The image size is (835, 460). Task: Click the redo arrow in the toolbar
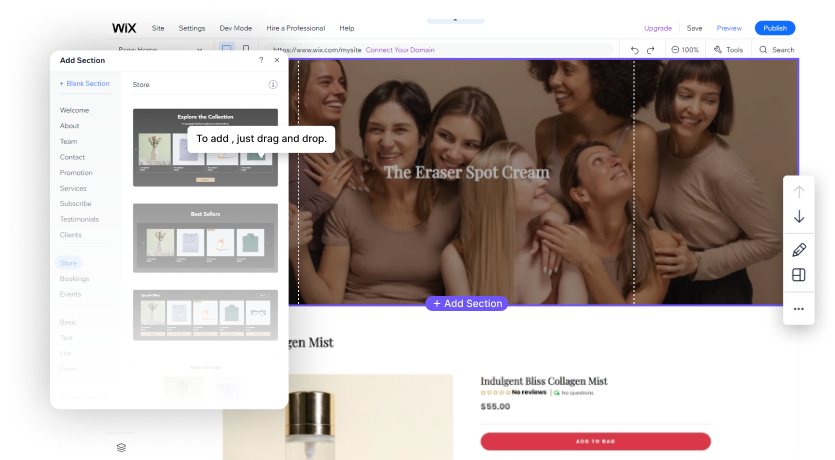click(x=651, y=49)
